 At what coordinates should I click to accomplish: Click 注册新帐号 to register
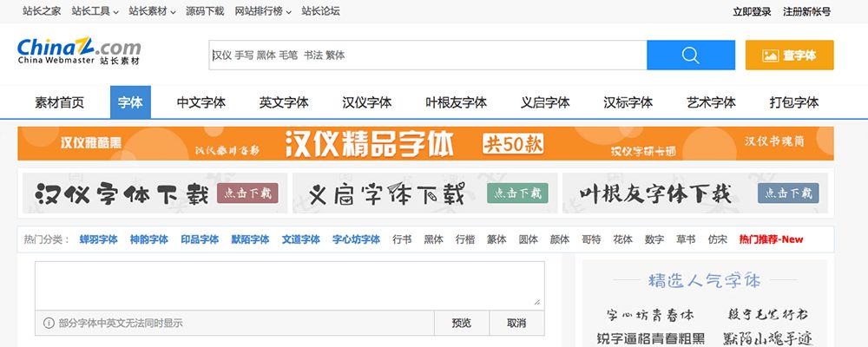tap(806, 11)
